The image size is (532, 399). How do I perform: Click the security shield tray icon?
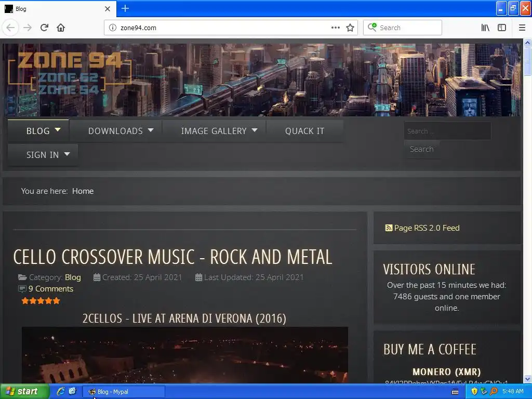tap(474, 392)
